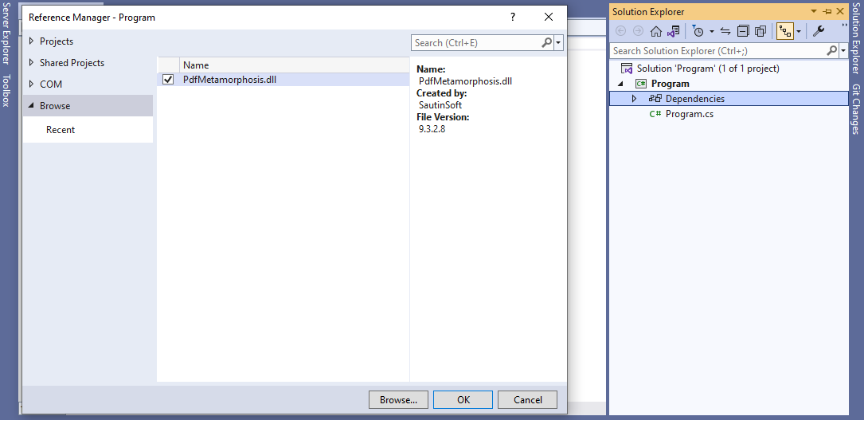Image resolution: width=868 pixels, height=424 pixels.
Task: Click the Search Solution Explorer field
Action: [x=717, y=50]
